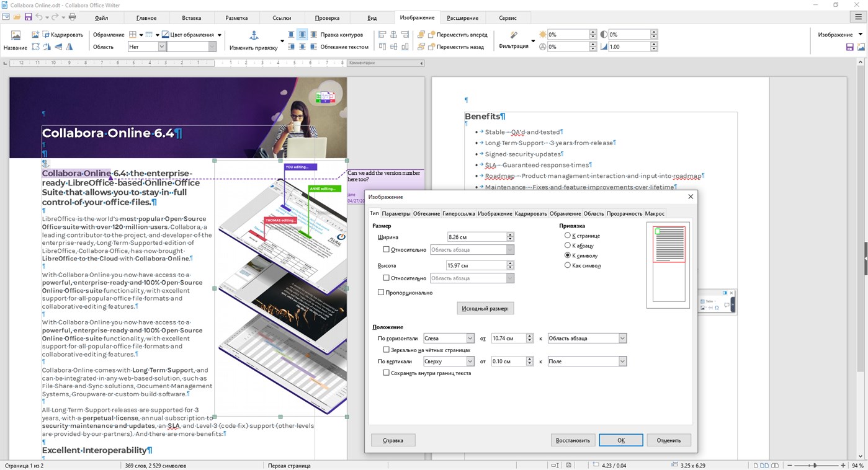Image resolution: width=868 pixels, height=470 pixels.
Task: Click the Кадрировать crop tool icon
Action: click(x=36, y=35)
